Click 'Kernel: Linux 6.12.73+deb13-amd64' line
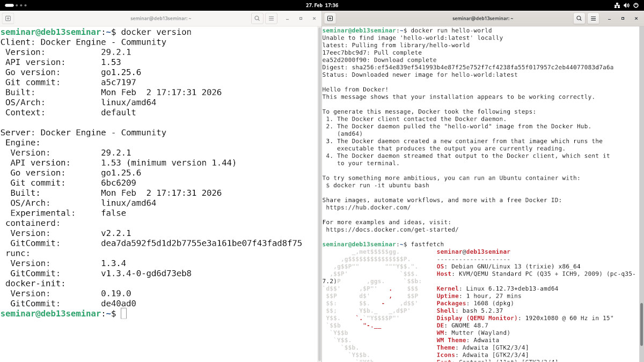This screenshot has height=362, width=644. (x=497, y=289)
